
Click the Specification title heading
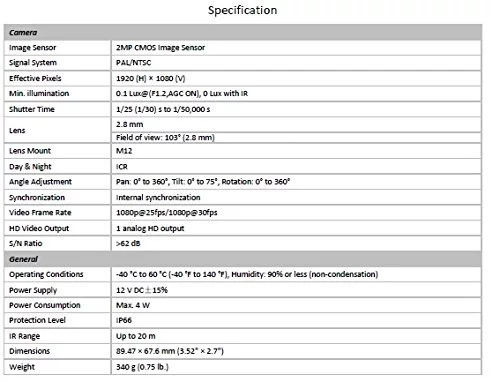(x=243, y=10)
